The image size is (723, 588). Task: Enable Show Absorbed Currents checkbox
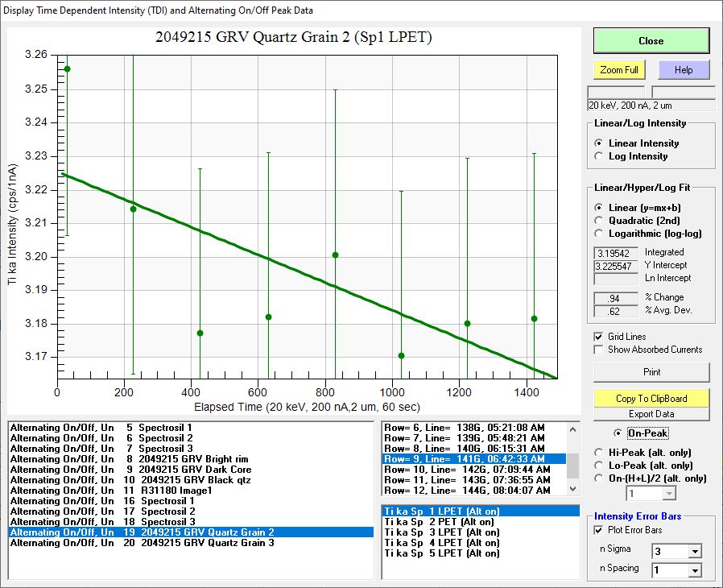tap(598, 350)
